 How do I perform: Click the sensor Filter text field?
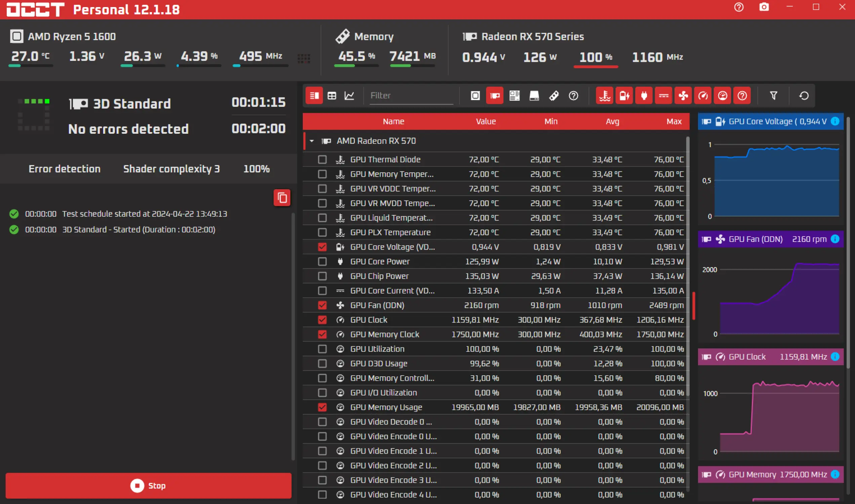[x=411, y=96]
